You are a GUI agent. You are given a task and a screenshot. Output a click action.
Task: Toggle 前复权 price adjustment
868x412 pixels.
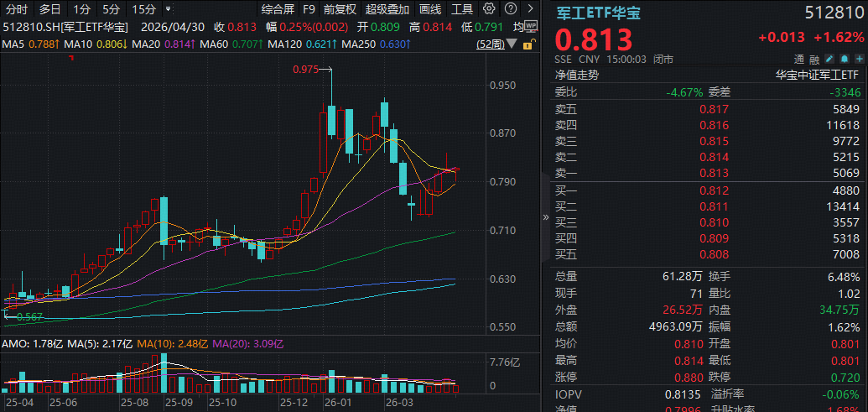pyautogui.click(x=339, y=10)
